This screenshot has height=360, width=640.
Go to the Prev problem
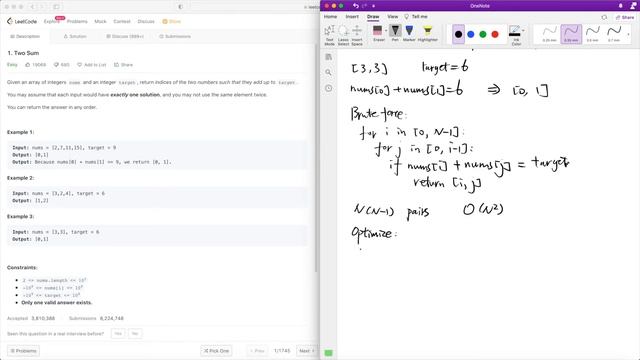[257, 351]
